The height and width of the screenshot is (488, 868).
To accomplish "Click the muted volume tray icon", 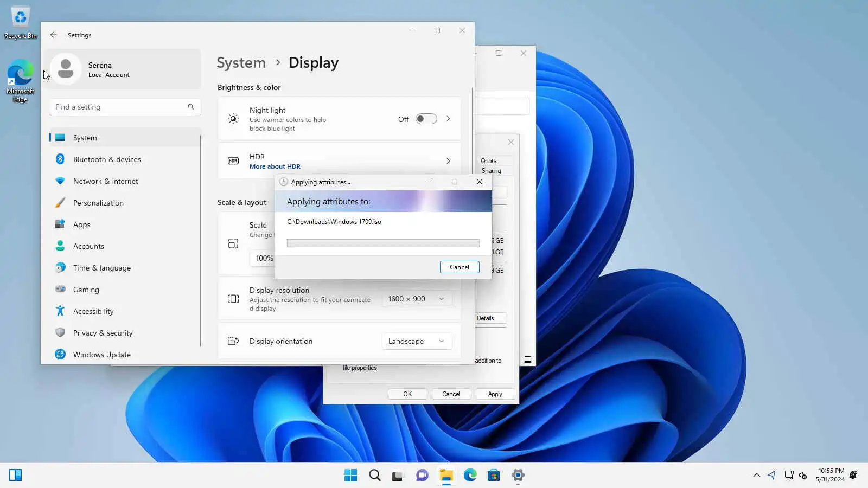I will [x=803, y=476].
